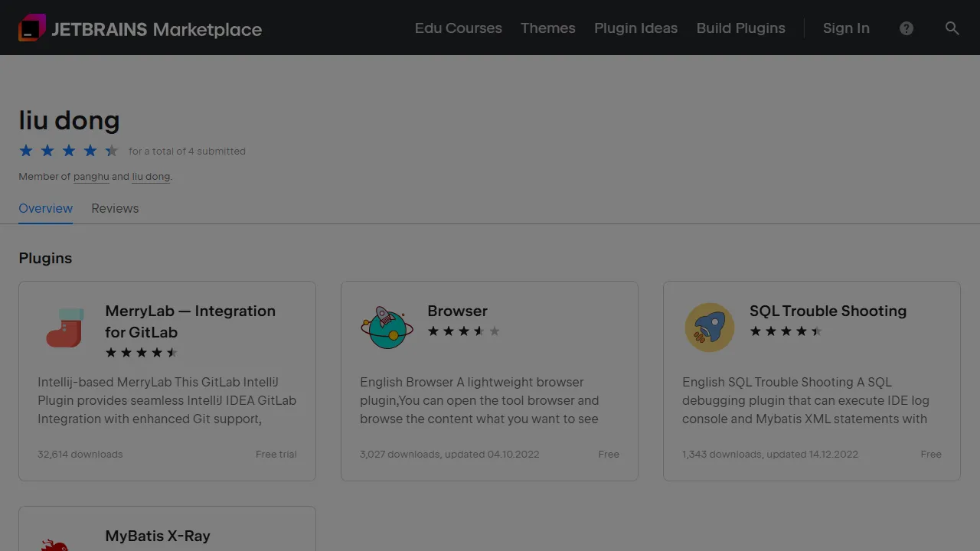
Task: Click the Sign In option
Action: point(846,28)
